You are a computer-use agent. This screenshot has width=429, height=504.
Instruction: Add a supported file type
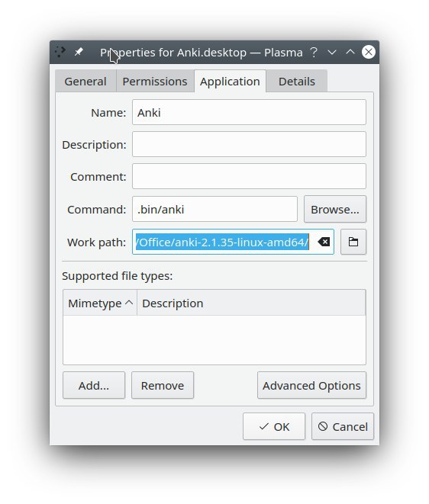(x=94, y=385)
